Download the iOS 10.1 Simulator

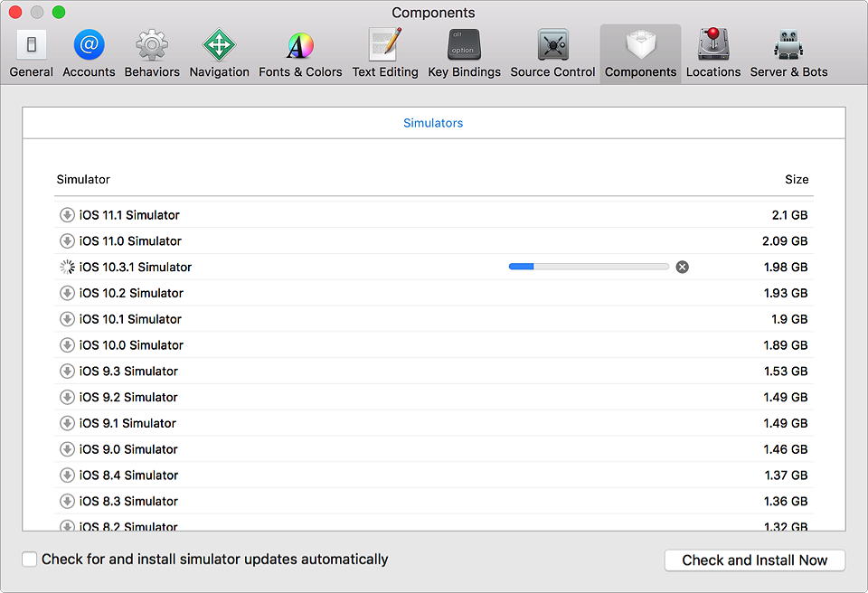tap(67, 319)
